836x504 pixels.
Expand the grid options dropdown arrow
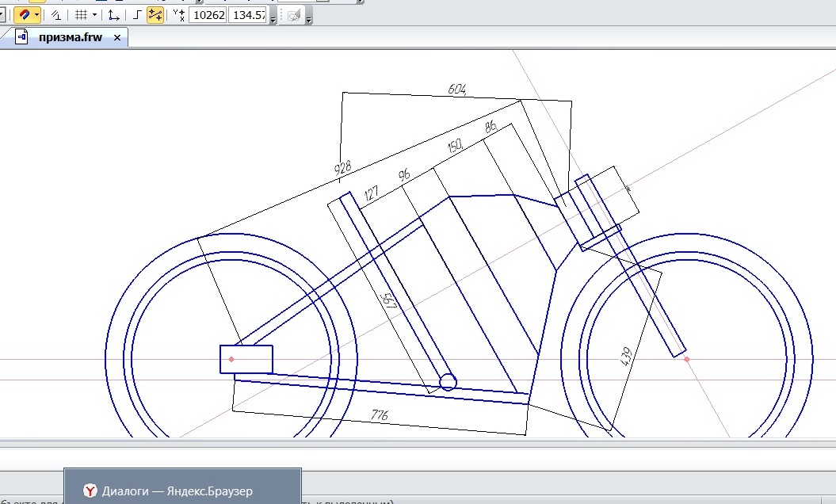[x=95, y=15]
